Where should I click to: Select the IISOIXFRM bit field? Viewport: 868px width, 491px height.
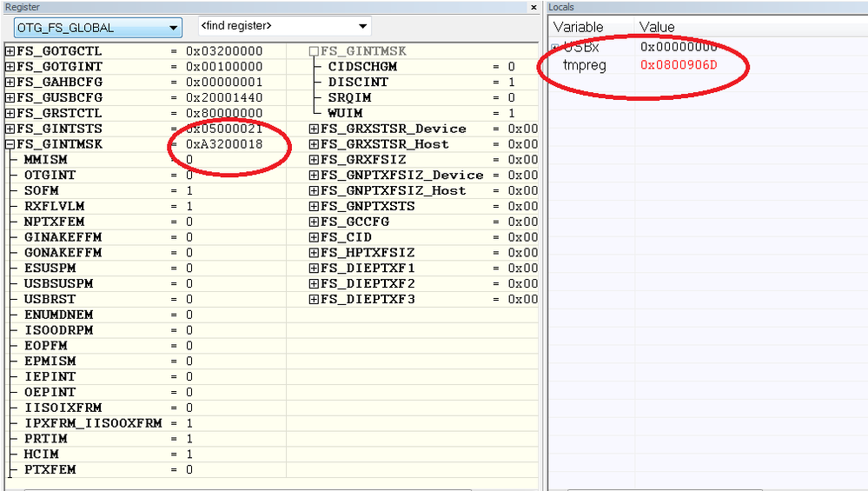63,408
